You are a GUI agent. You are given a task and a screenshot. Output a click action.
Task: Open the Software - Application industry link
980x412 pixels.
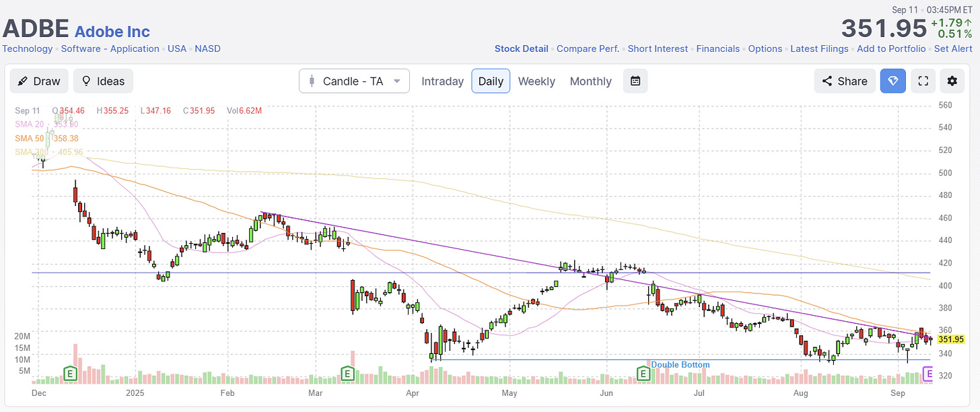pyautogui.click(x=110, y=48)
